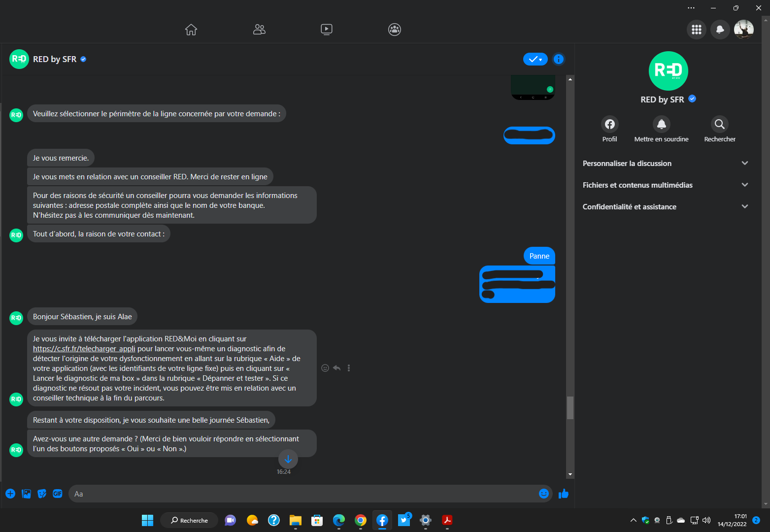This screenshot has height=532, width=770.
Task: Open the Groups icon in top navigation
Action: (395, 30)
